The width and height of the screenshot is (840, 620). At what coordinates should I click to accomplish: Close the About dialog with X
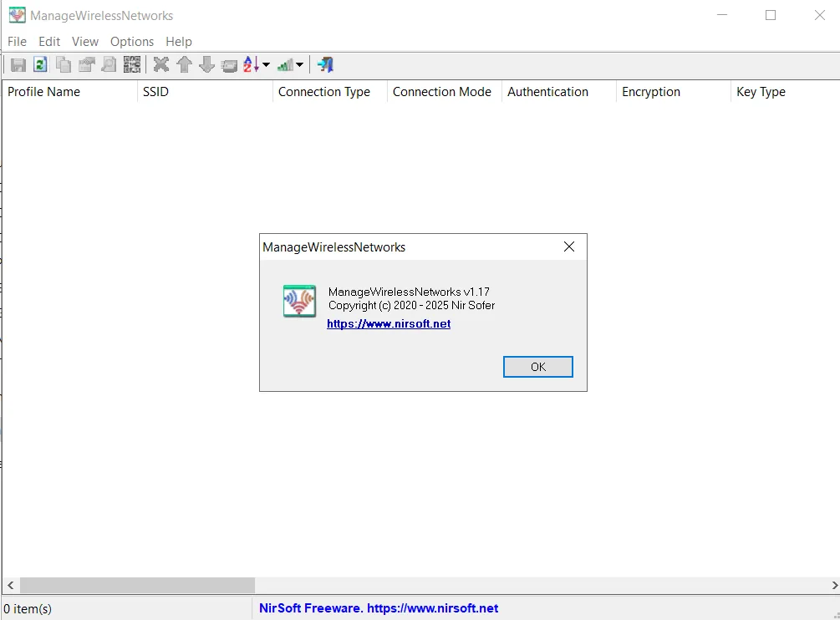tap(569, 246)
